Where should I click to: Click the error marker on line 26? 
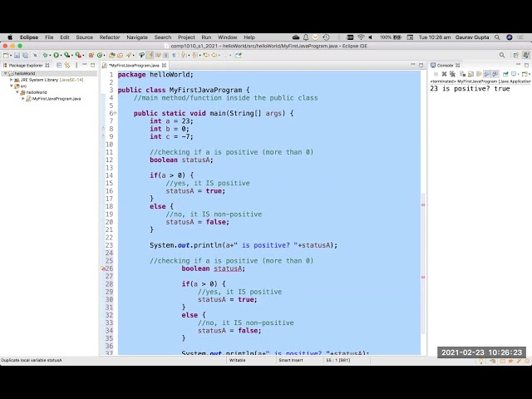103,268
